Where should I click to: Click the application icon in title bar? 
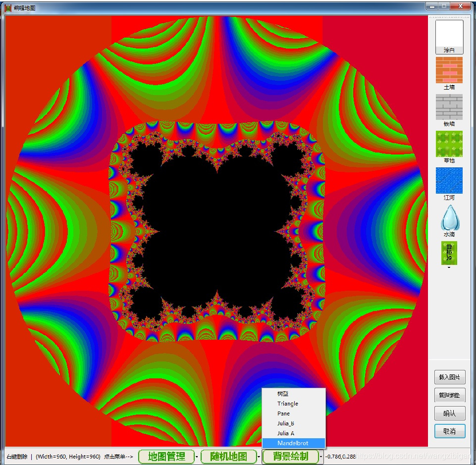pyautogui.click(x=8, y=8)
